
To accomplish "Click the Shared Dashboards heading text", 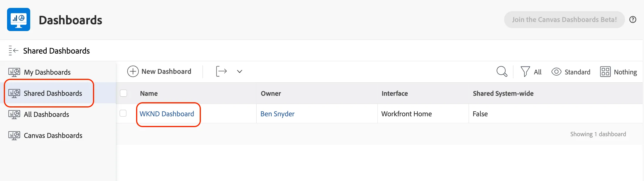I will (x=56, y=51).
